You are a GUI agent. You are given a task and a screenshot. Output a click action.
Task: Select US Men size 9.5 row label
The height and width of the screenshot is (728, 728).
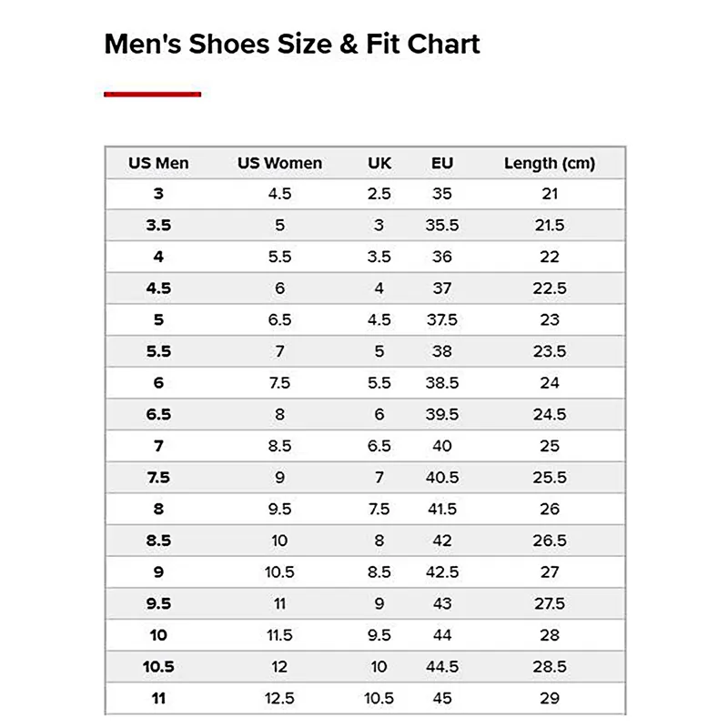158,604
